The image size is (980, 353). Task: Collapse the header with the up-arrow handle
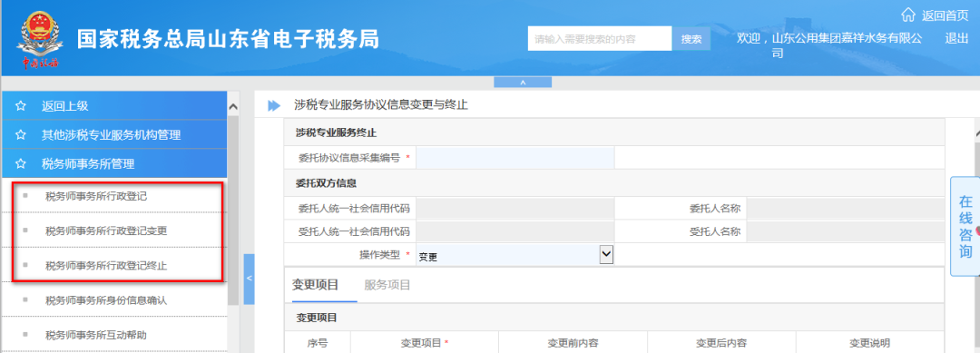pyautogui.click(x=523, y=82)
